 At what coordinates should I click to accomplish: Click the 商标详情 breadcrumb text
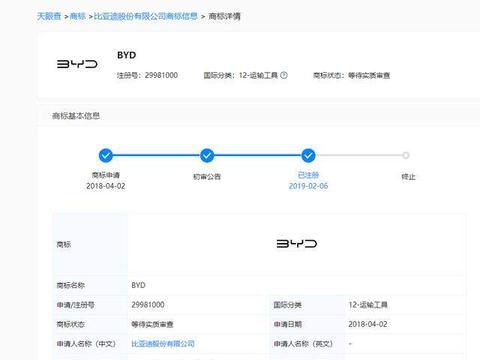(x=224, y=16)
